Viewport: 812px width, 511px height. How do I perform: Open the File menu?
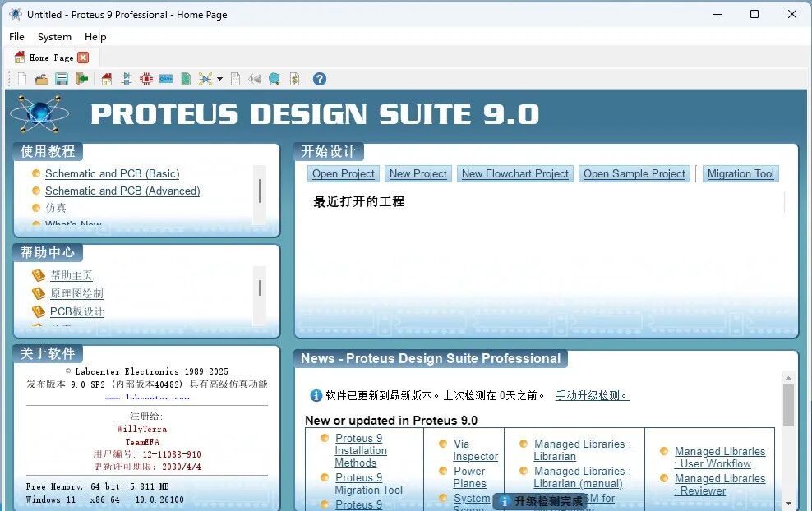pyautogui.click(x=16, y=37)
